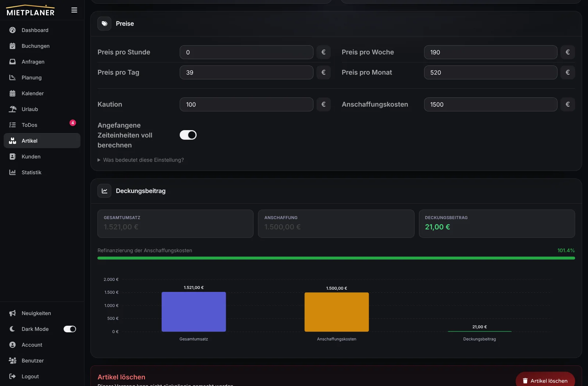Click the 101.4% percentage label

566,250
